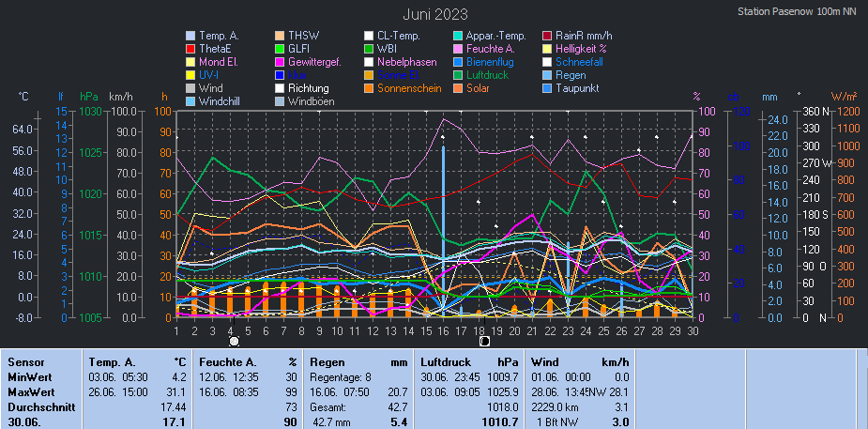This screenshot has height=429, width=868.
Task: Click the Regentage: 8 entry
Action: click(340, 377)
